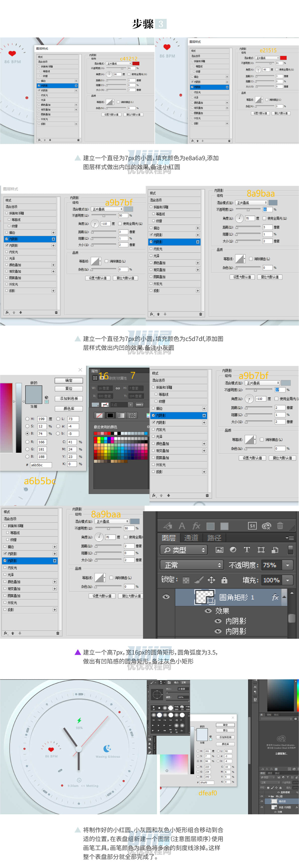Click 添加到色板 in the a6b5bc color picker
Viewport: 299px width, 868px height.
click(69, 398)
